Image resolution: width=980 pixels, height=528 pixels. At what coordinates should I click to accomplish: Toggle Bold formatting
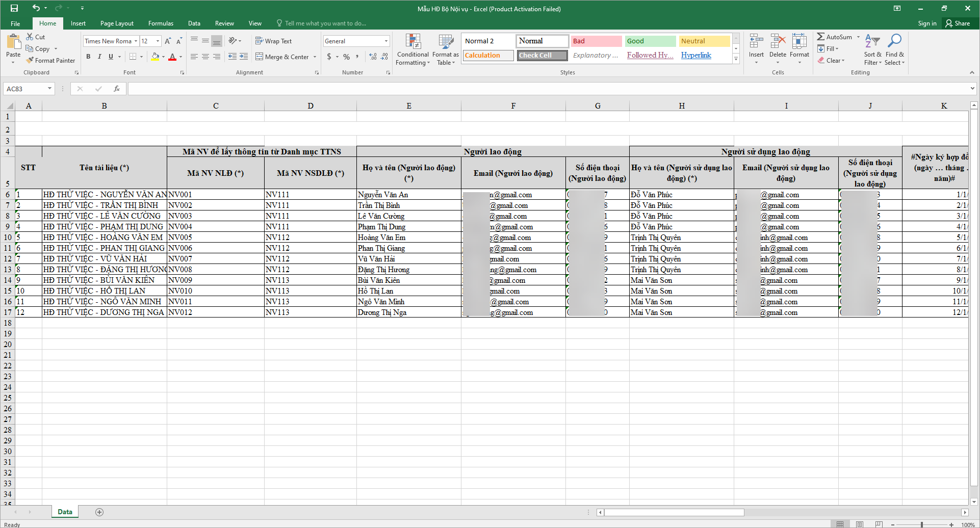(x=88, y=57)
